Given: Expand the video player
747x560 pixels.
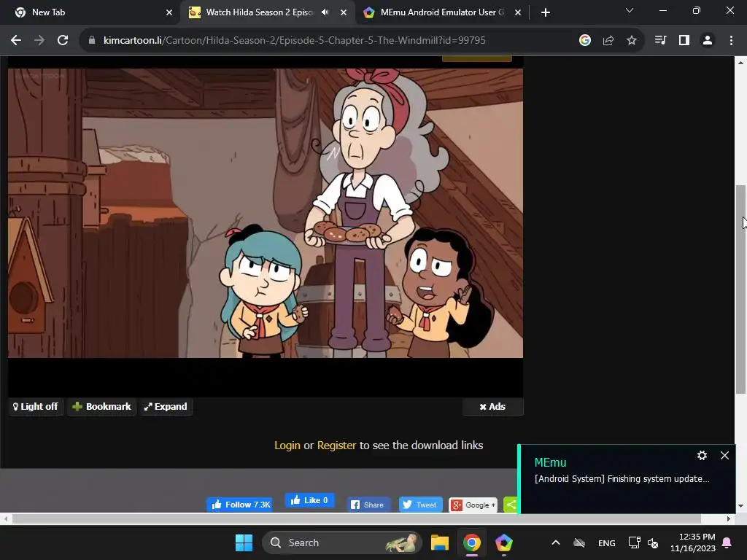Looking at the screenshot, I should [x=166, y=407].
